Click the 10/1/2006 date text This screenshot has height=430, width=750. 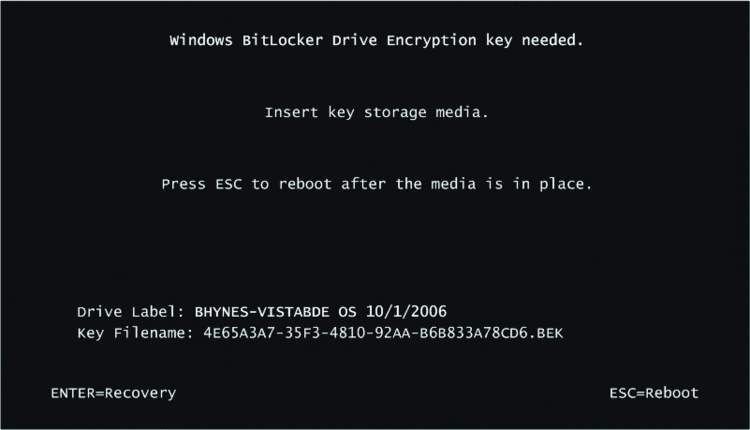pos(406,311)
